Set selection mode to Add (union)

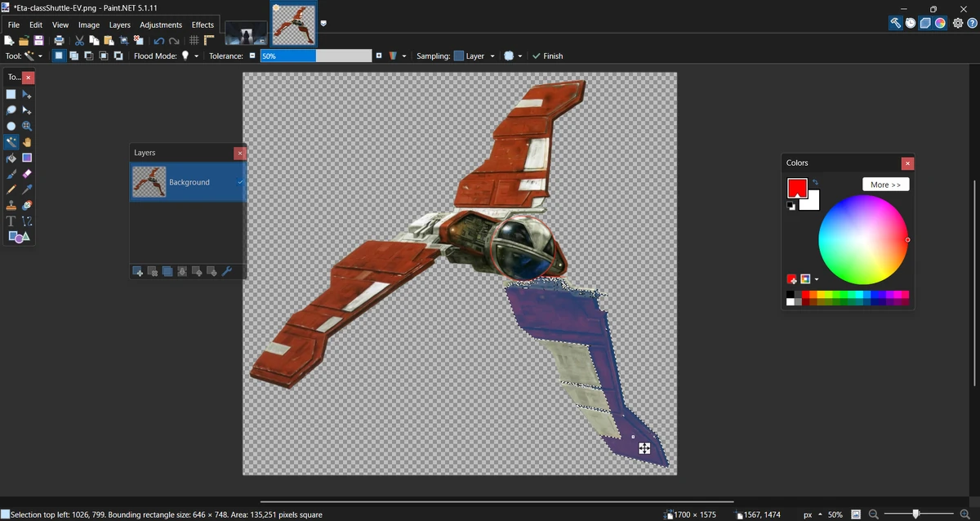click(x=73, y=56)
